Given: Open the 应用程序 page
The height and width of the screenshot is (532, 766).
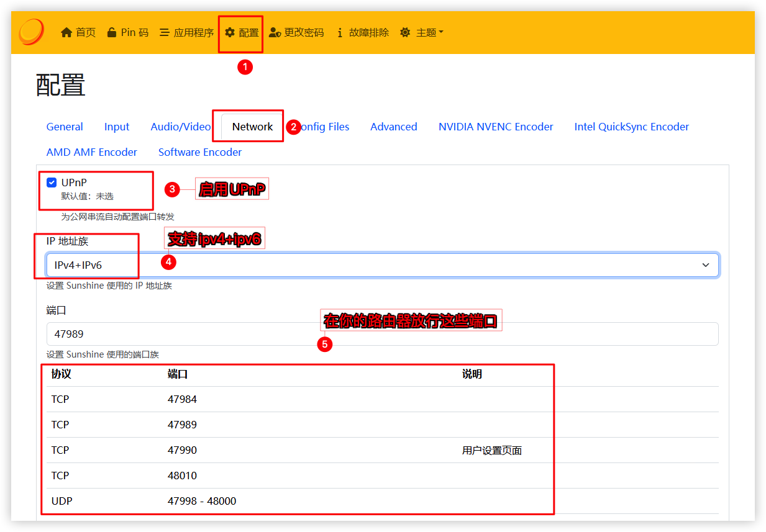Looking at the screenshot, I should [187, 32].
